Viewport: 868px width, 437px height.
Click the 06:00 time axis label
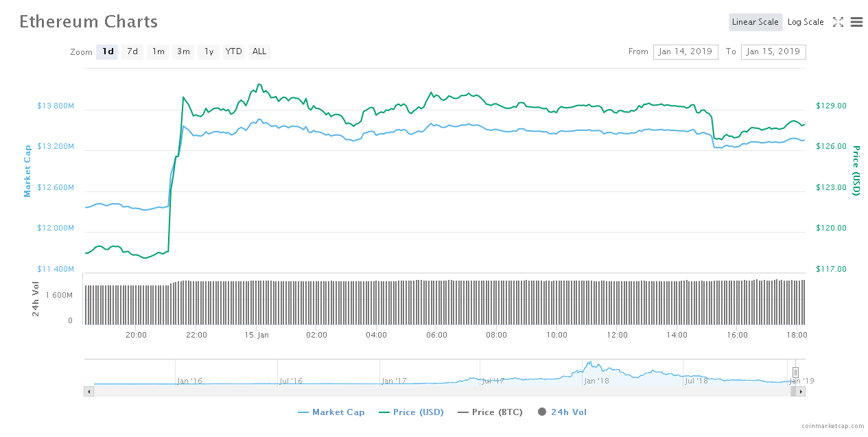pos(437,335)
